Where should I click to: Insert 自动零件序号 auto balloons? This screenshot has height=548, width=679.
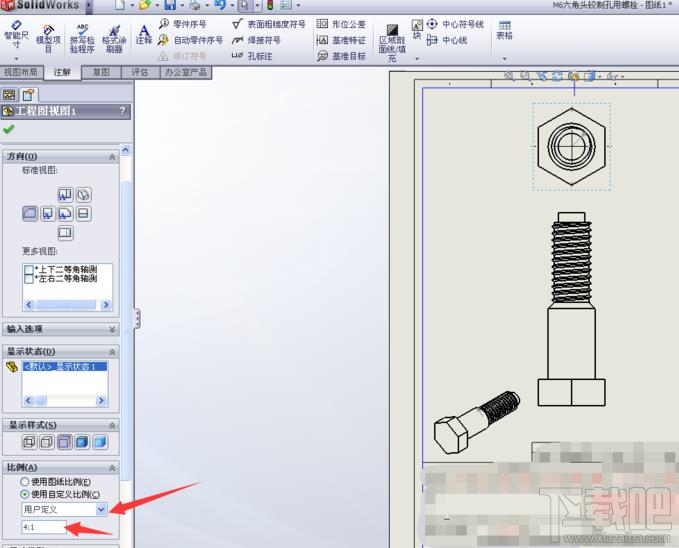[x=190, y=40]
